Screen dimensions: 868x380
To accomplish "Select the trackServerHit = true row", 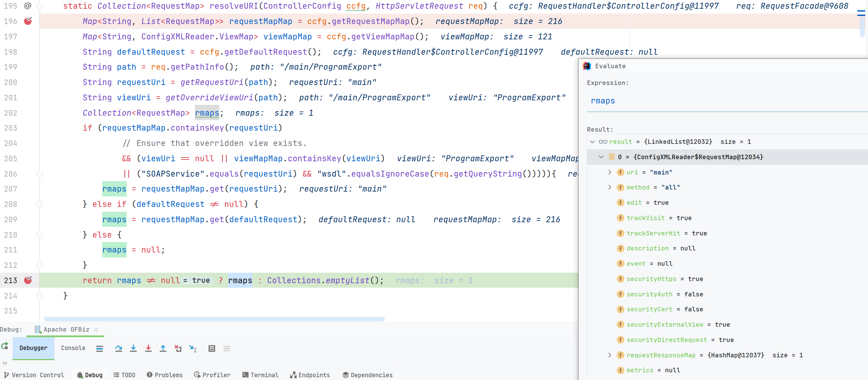I will (727, 233).
